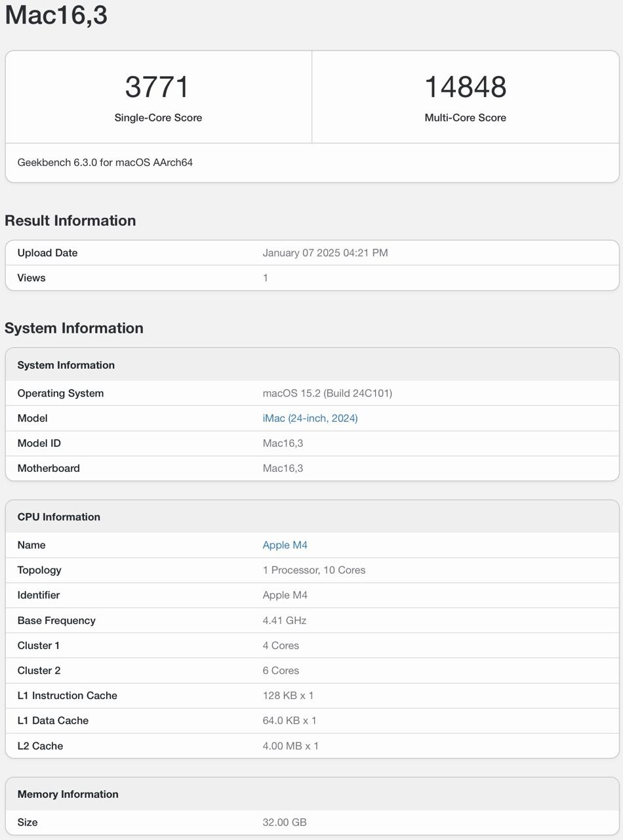Select the single-core score 3771
This screenshot has width=623, height=840.
tap(157, 87)
